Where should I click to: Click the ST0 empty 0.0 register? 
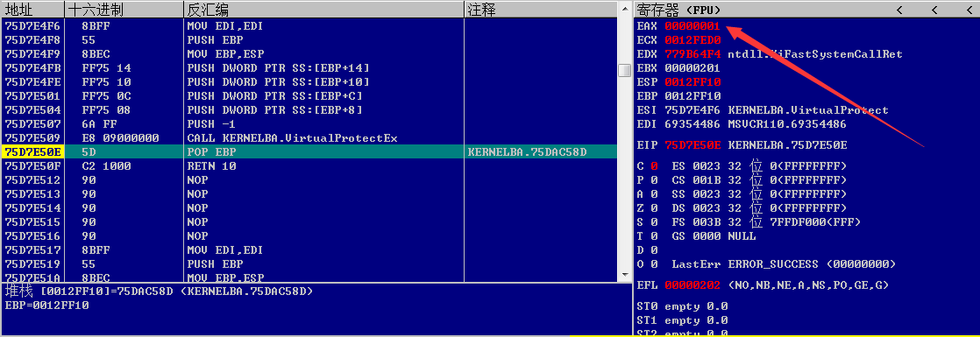coord(682,305)
